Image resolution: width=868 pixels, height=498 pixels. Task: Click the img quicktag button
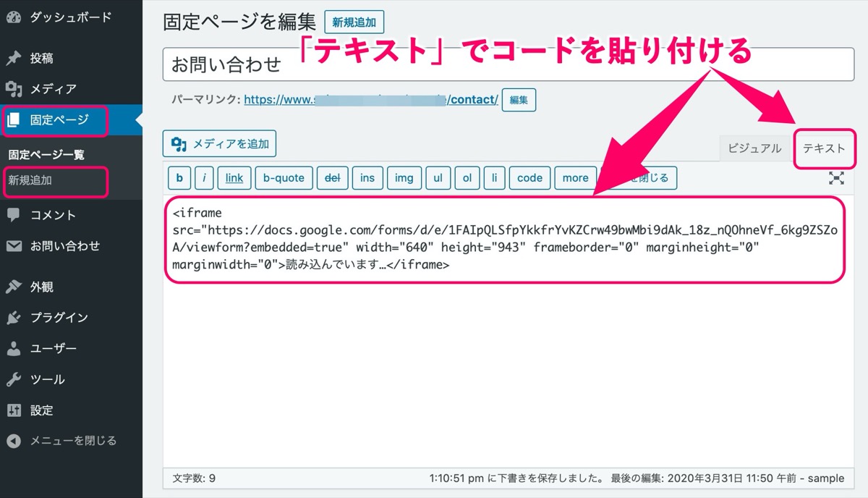[x=404, y=178]
